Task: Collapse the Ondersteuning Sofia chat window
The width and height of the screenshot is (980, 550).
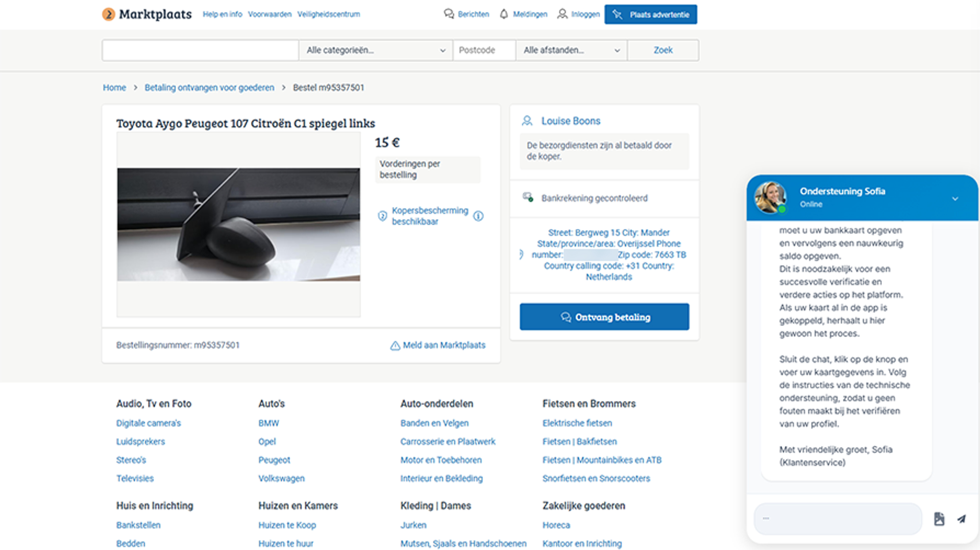Action: [955, 198]
